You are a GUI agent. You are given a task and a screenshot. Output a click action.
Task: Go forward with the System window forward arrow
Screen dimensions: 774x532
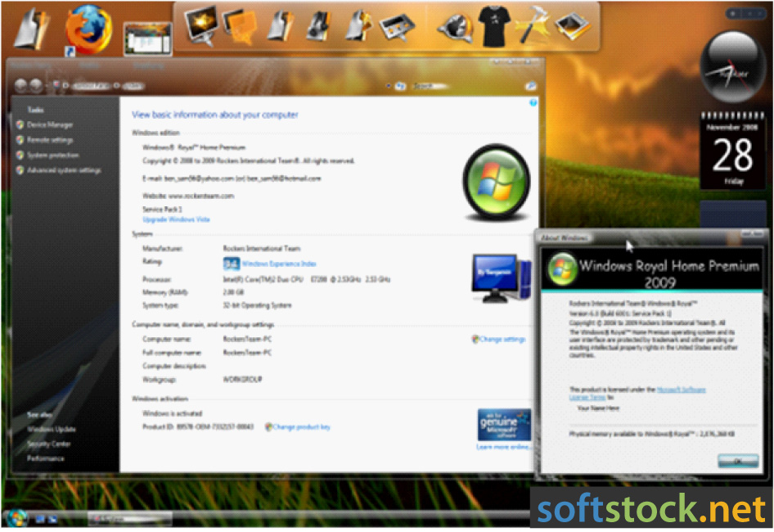pos(36,85)
